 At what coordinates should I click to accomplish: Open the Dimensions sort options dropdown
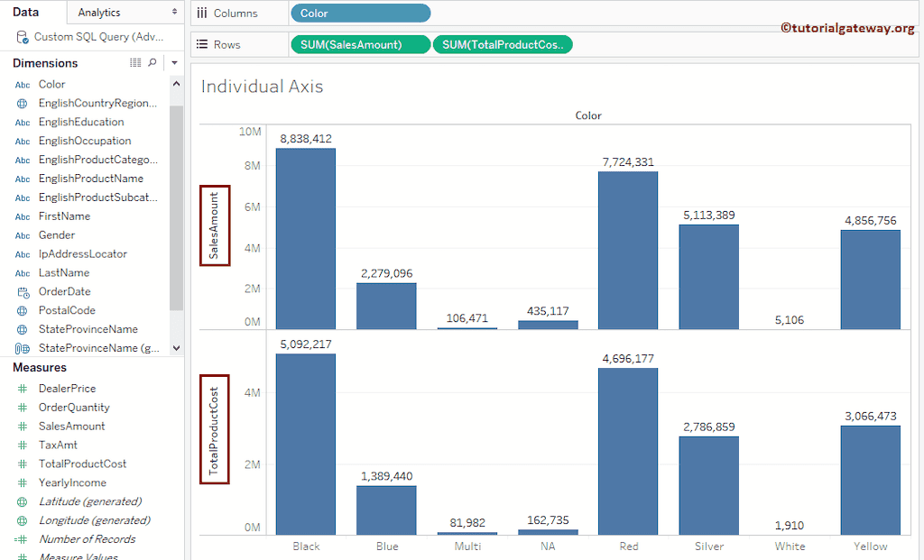click(173, 62)
